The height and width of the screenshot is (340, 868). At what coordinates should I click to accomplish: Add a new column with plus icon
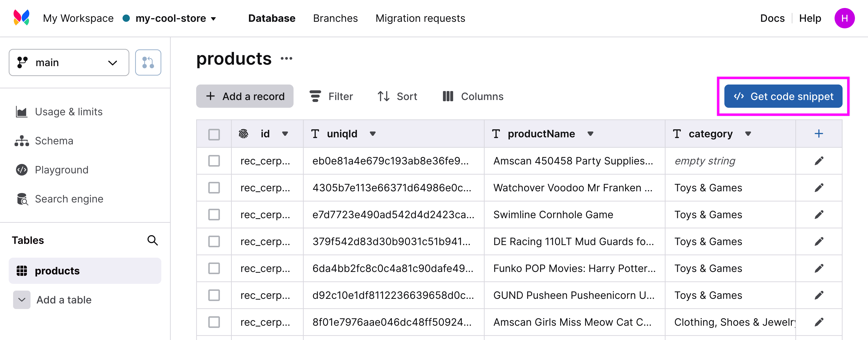819,133
